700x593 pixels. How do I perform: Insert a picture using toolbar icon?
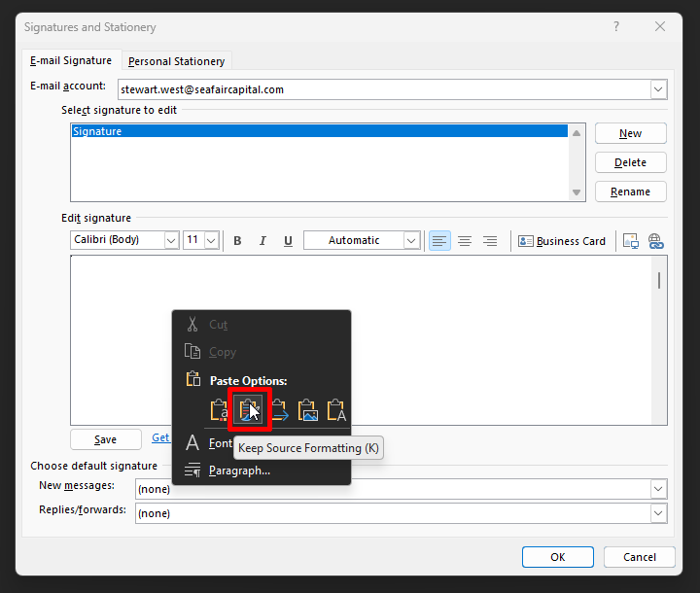click(x=630, y=241)
